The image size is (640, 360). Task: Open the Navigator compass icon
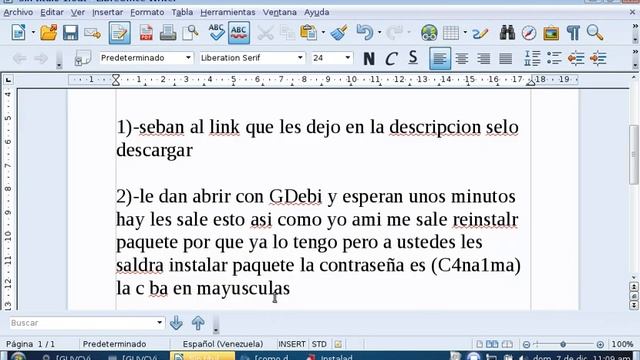[529, 33]
